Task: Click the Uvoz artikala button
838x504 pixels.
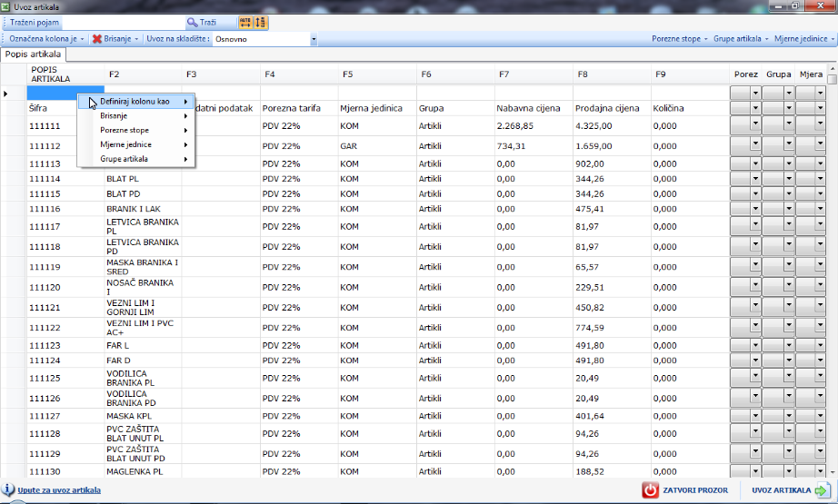Action: point(791,490)
